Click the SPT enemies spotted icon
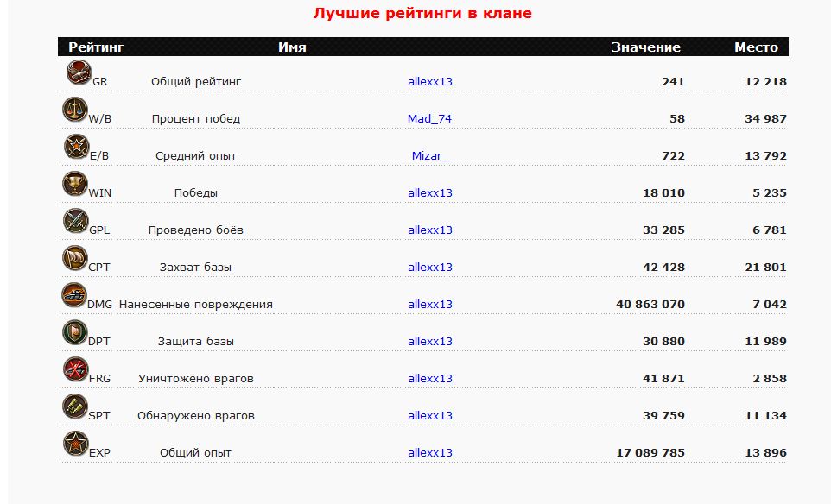This screenshot has width=831, height=504. pyautogui.click(x=76, y=407)
